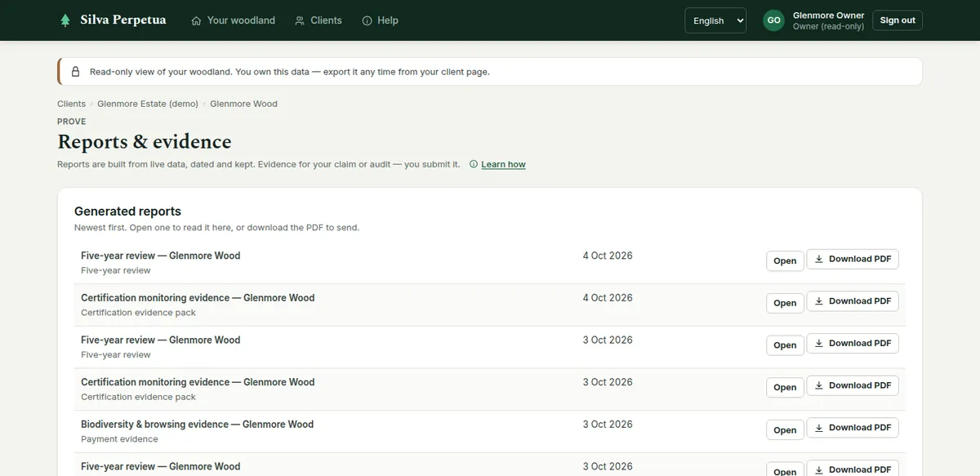Open the English language dropdown
Image resolution: width=980 pixels, height=476 pixels.
[715, 20]
